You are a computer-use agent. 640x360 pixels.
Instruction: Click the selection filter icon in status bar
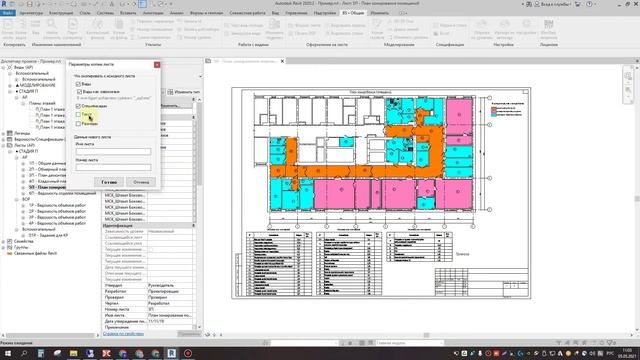[611, 343]
